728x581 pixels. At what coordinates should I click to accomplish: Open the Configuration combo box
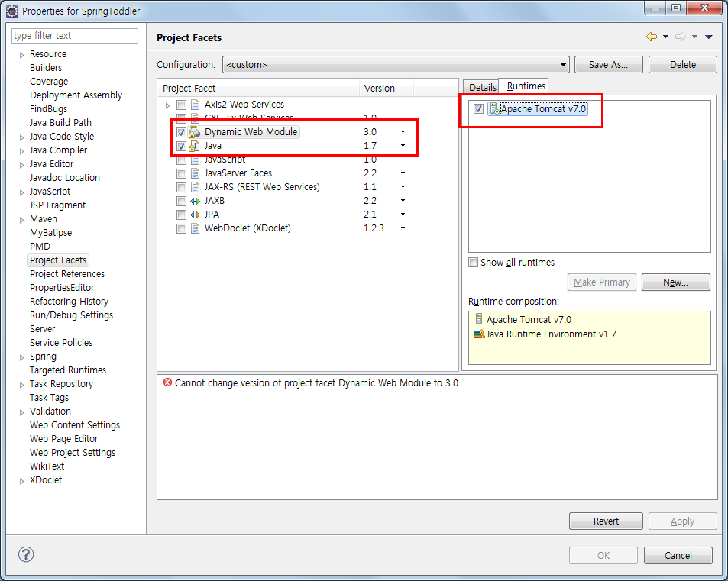tap(396, 64)
